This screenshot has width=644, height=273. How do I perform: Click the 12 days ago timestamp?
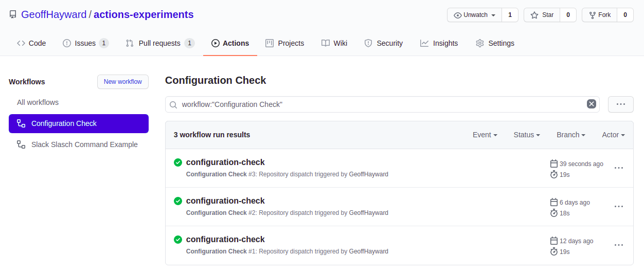click(x=577, y=241)
